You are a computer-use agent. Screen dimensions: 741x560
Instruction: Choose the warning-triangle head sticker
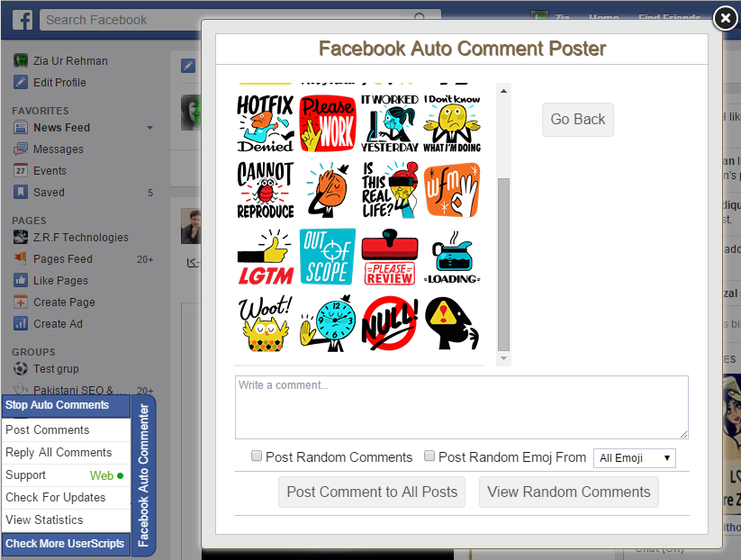452,324
